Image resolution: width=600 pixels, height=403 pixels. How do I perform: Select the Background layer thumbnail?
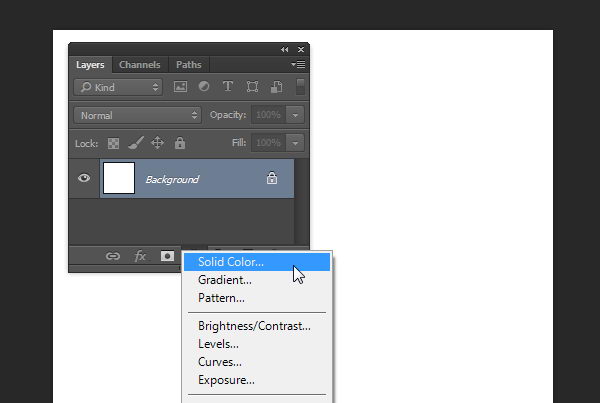coord(119,178)
